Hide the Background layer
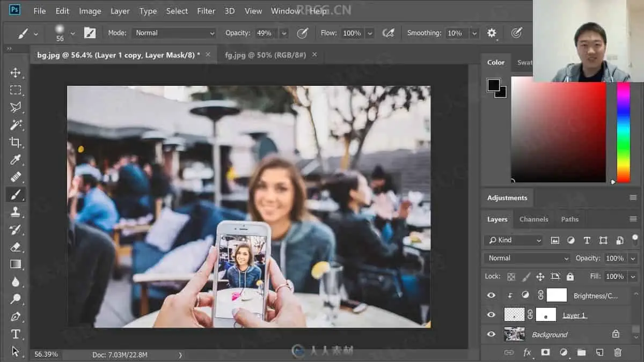644x362 pixels. click(491, 335)
